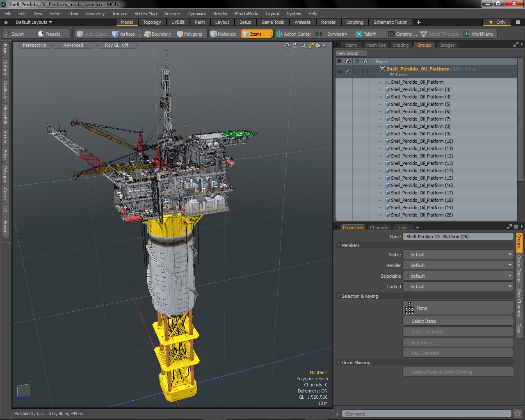Open the Geometry menu
Viewport: 525px width, 420px height.
click(x=95, y=14)
